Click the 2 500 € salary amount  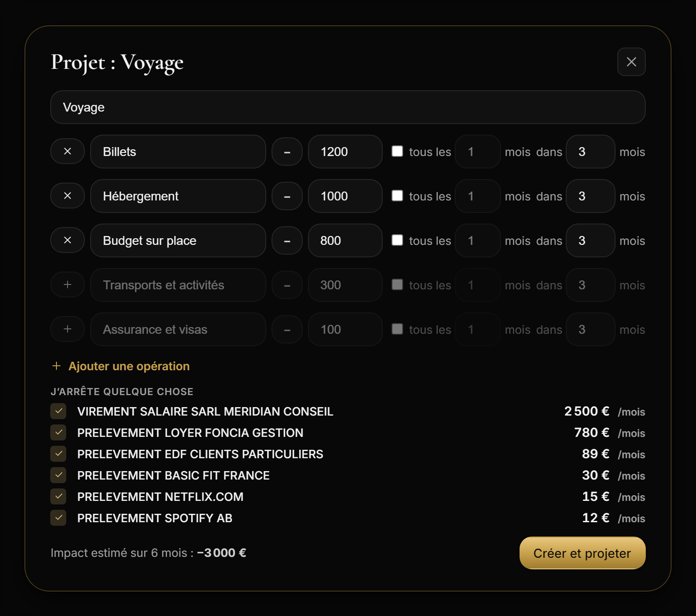(587, 411)
